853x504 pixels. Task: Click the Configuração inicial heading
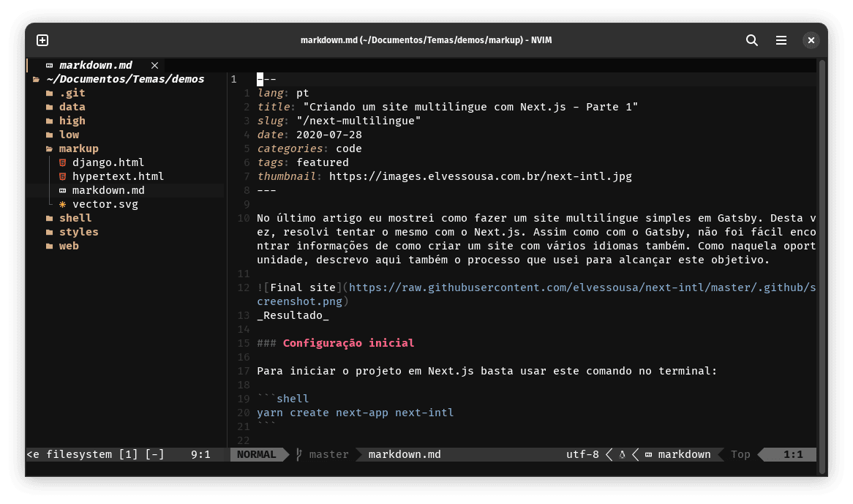point(348,343)
